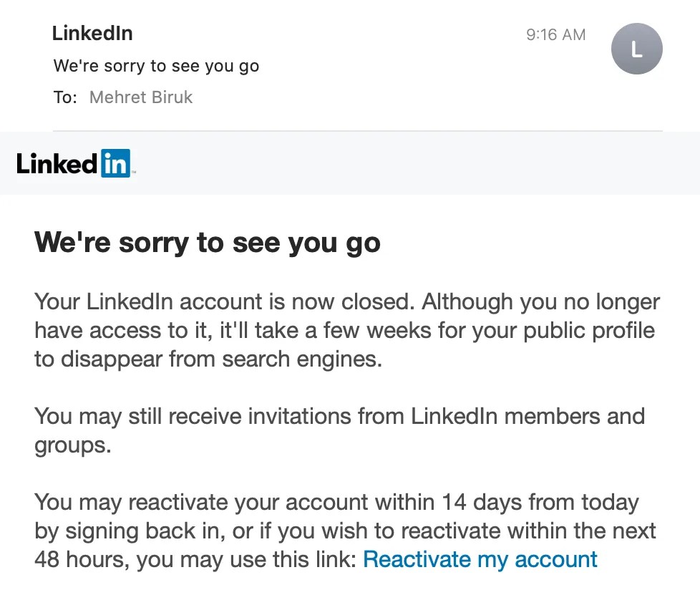700x590 pixels.
Task: Click the gray banner area right of the logo
Action: tap(415, 163)
